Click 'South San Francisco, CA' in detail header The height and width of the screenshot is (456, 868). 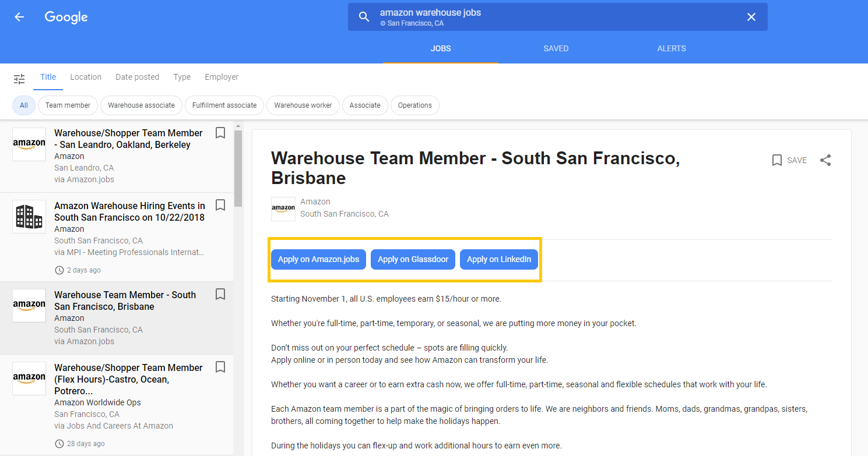point(345,214)
